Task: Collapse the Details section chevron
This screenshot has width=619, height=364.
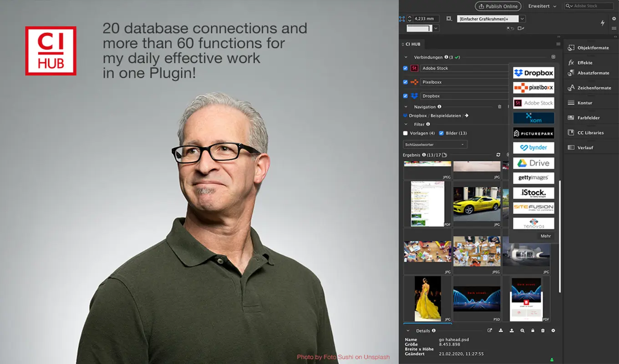Action: tap(408, 331)
